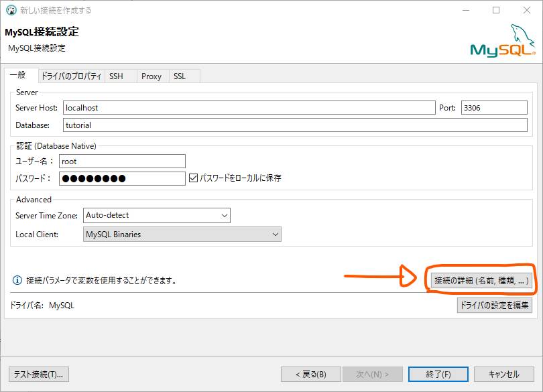Viewport: 543px width, 392px height.
Task: Minimize the dialog window
Action: click(x=466, y=10)
